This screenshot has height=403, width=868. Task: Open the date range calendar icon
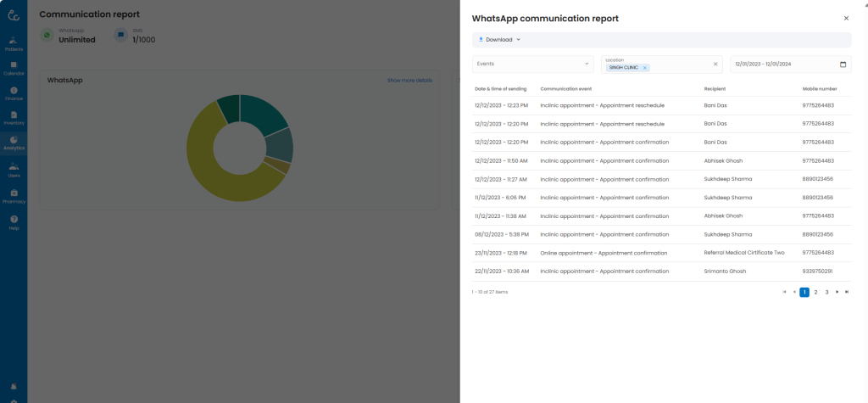pos(843,64)
